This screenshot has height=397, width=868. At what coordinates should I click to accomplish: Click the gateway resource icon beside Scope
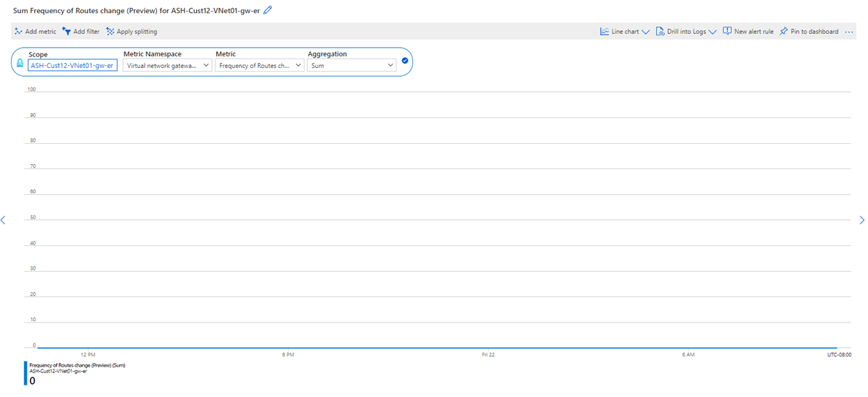(x=20, y=64)
